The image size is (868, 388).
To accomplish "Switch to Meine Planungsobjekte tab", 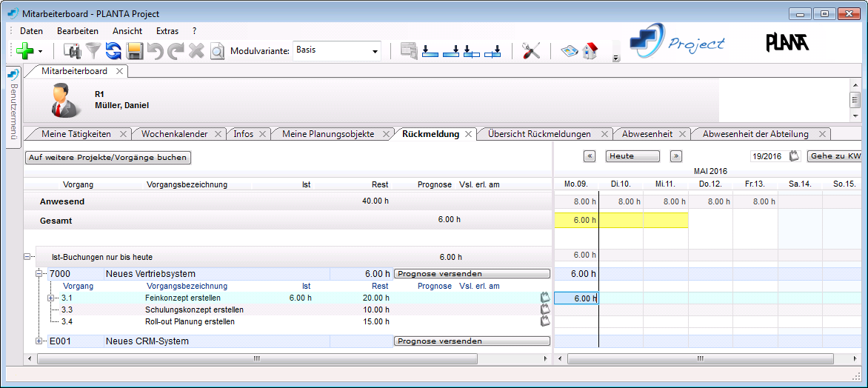I will point(327,134).
